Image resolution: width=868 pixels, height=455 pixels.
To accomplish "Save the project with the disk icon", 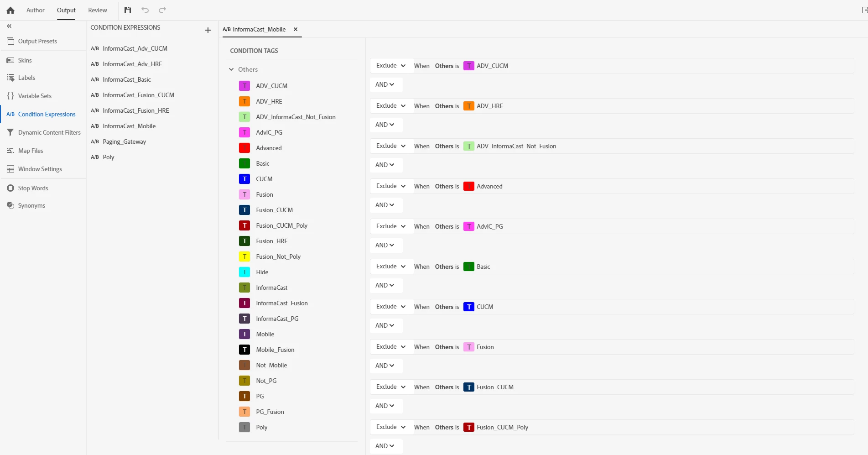I will pyautogui.click(x=128, y=10).
